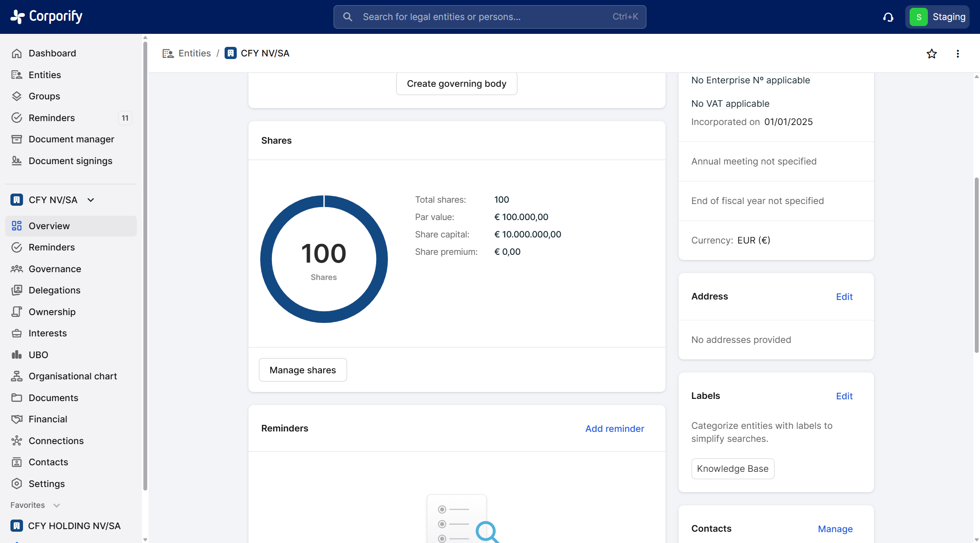Go to Document signings
980x543 pixels.
70,161
